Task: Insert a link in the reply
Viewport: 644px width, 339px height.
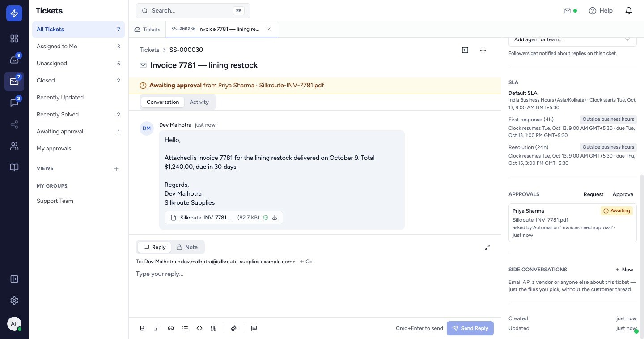Action: tap(171, 328)
